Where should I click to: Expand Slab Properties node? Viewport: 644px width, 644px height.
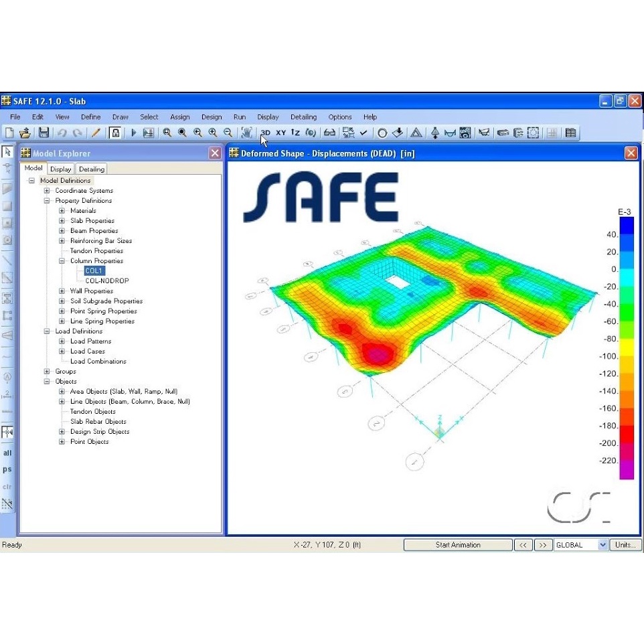click(x=62, y=220)
